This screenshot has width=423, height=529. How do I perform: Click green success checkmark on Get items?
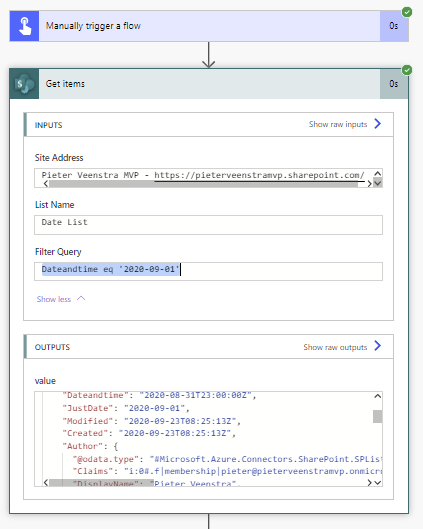tap(407, 70)
